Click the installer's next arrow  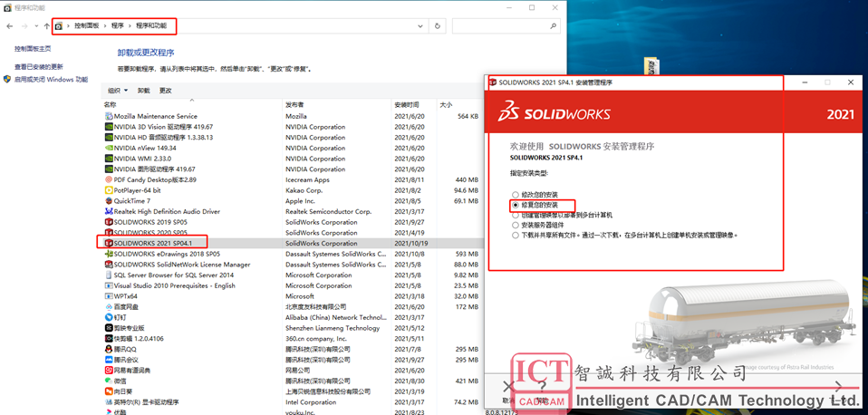(838, 386)
